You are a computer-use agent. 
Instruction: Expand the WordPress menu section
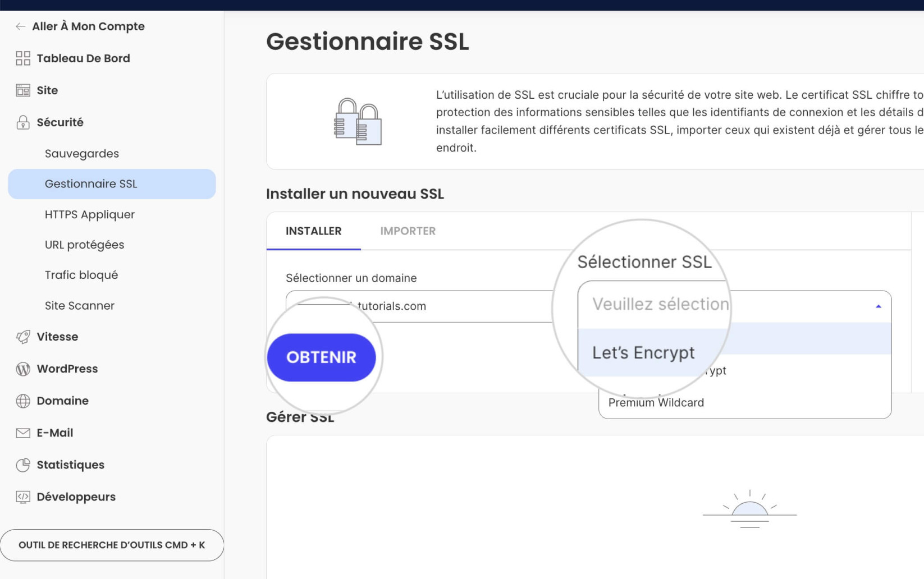tap(67, 369)
